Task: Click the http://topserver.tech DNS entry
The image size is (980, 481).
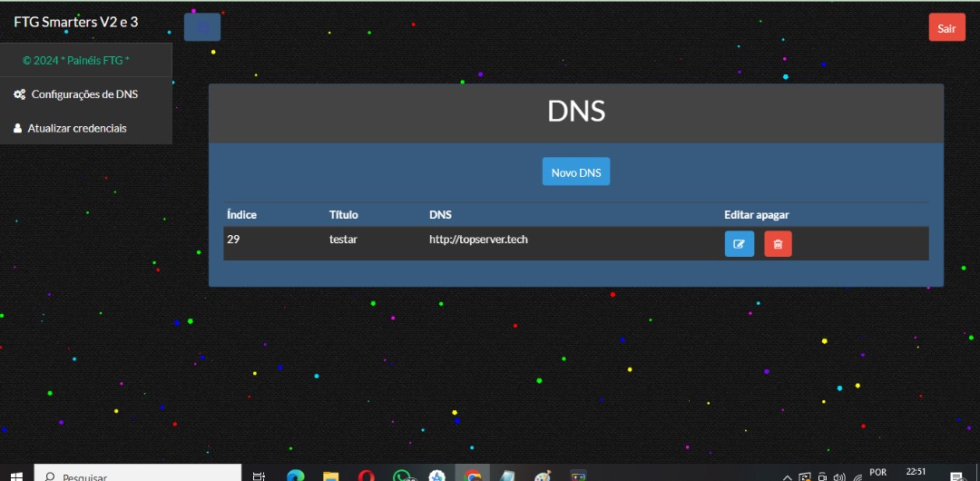Action: click(x=478, y=240)
